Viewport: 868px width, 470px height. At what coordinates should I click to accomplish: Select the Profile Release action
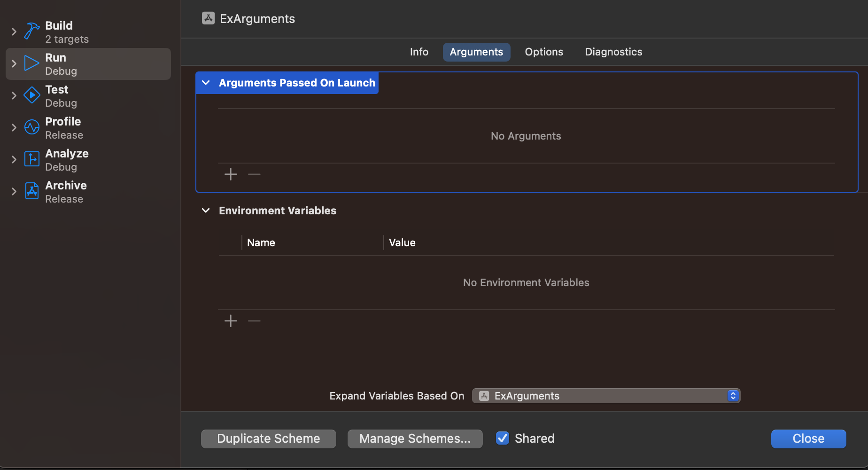pos(88,128)
